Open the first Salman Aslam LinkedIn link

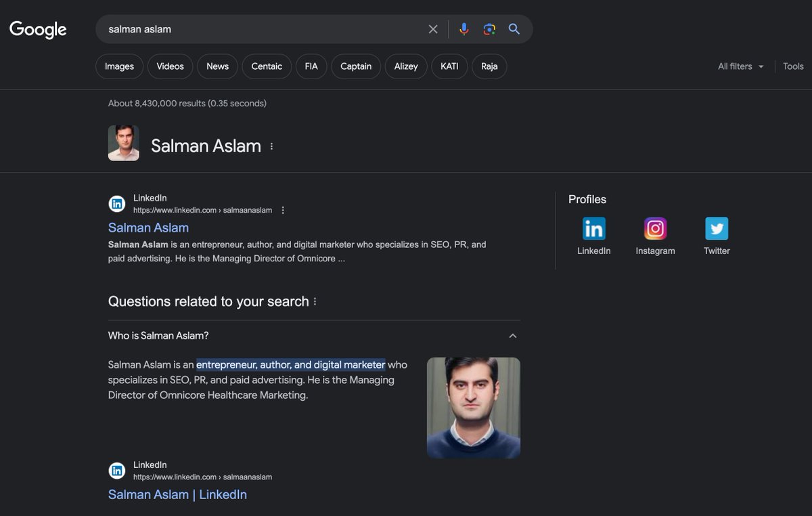click(148, 228)
